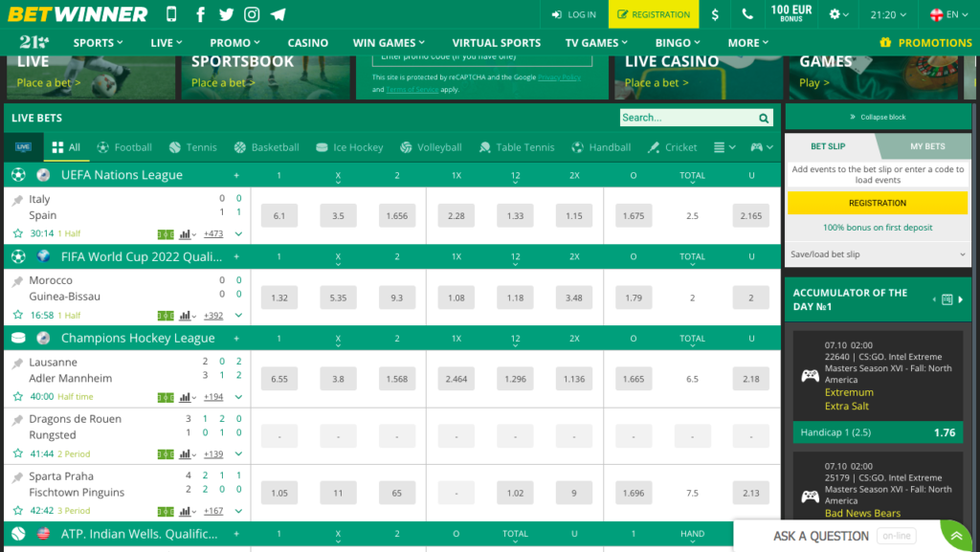The image size is (980, 552).
Task: Add UEFA Nations League to favorites with plus
Action: coord(236,175)
